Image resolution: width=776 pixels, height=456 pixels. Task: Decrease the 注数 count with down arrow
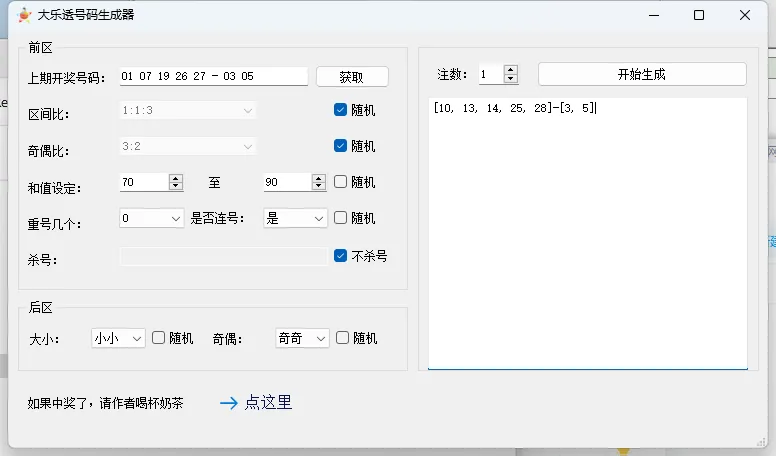(511, 79)
